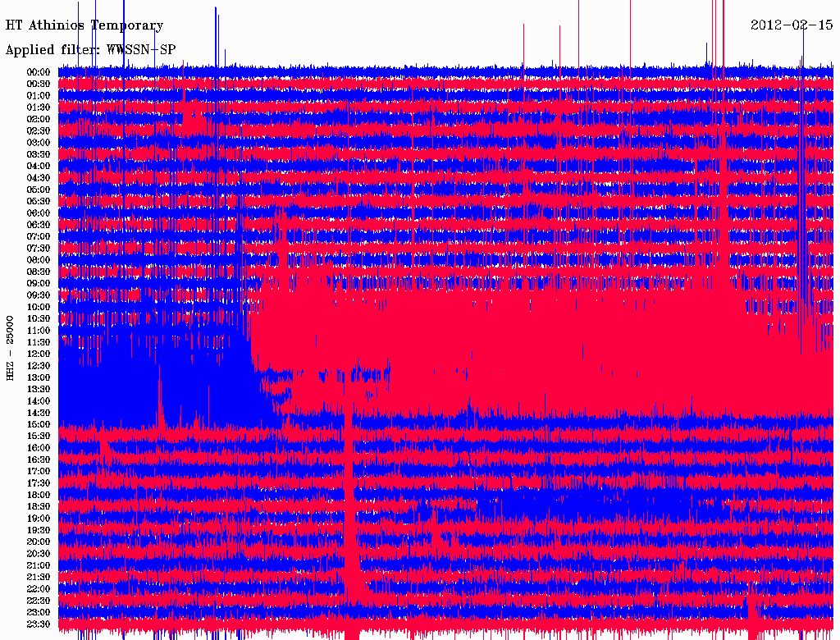Select the 10:30 time label
The width and height of the screenshot is (840, 640).
click(39, 319)
